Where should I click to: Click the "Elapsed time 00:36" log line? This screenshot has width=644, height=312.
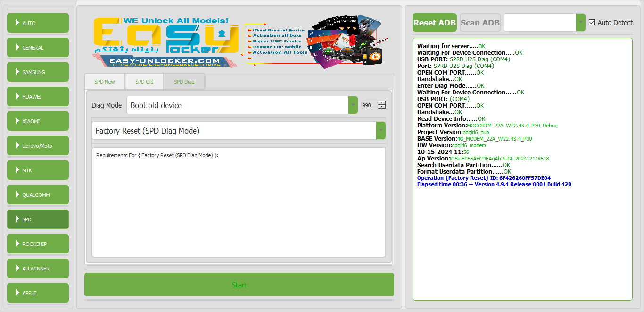[494, 184]
